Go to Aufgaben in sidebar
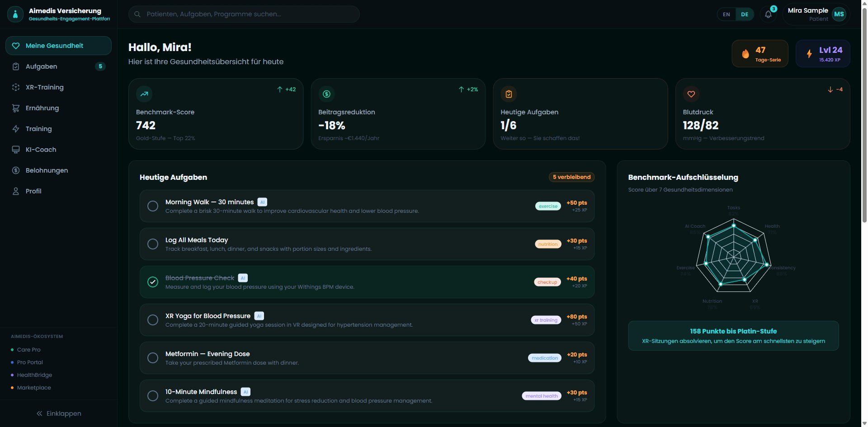 (59, 66)
